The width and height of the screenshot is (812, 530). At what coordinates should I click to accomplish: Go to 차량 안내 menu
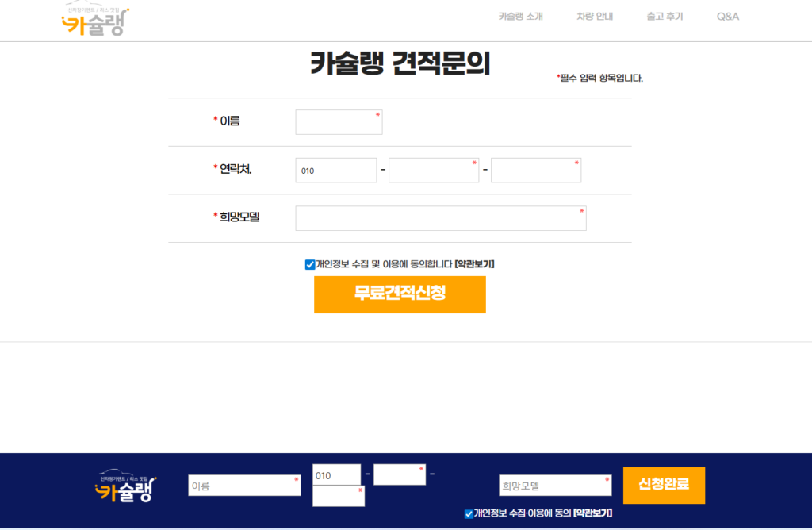click(595, 17)
